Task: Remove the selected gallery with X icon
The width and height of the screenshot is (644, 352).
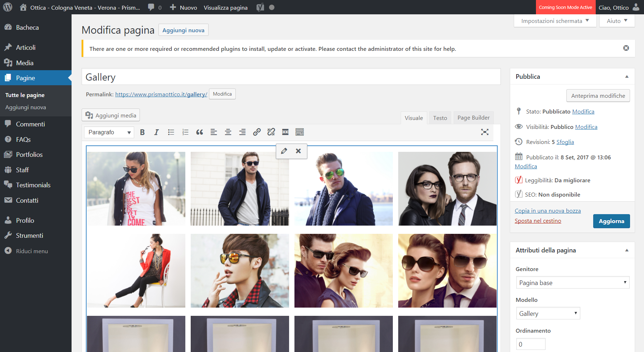Action: coord(298,151)
